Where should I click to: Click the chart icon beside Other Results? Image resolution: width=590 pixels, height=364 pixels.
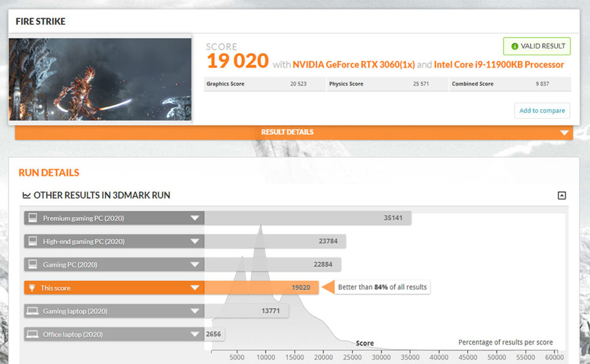coord(26,195)
